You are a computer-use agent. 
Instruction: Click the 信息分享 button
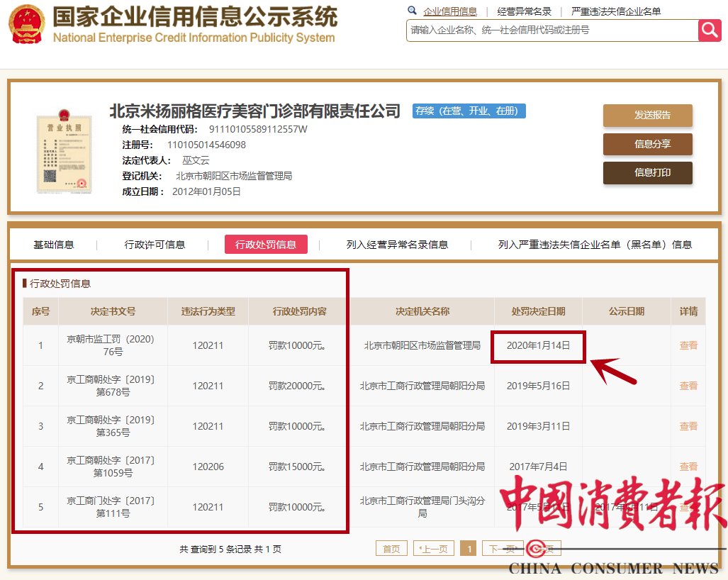(648, 144)
